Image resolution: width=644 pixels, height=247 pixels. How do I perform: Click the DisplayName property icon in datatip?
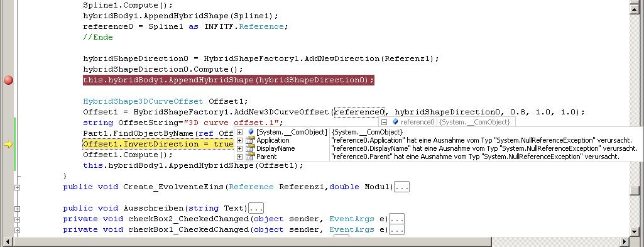pos(250,148)
